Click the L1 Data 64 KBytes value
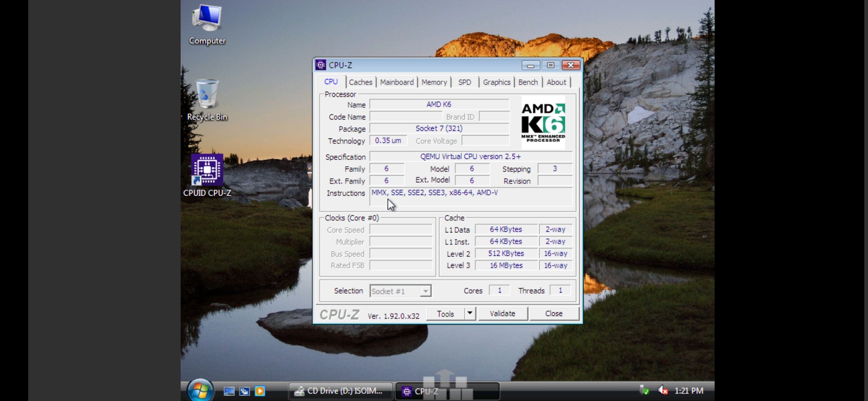The height and width of the screenshot is (401, 868). click(x=506, y=229)
